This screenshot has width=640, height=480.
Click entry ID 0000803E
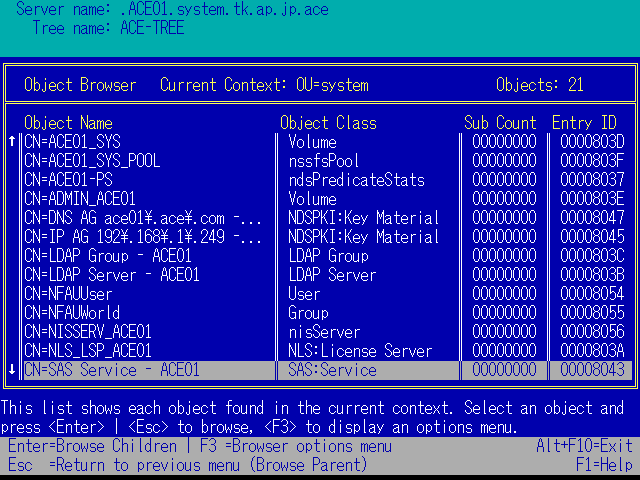tap(592, 199)
